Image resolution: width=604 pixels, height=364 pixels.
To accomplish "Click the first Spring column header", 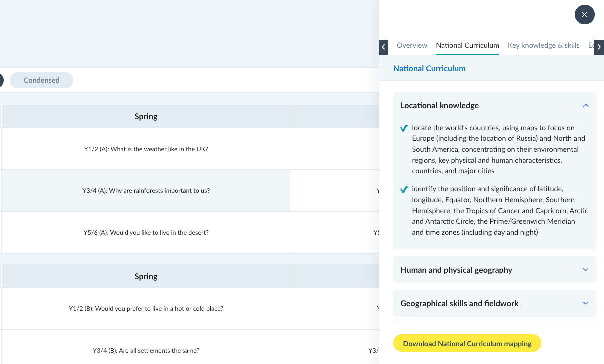I will (146, 116).
